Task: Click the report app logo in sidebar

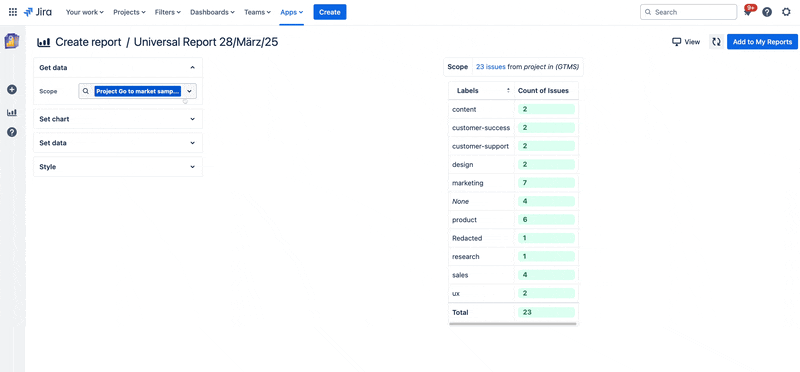Action: tap(12, 41)
